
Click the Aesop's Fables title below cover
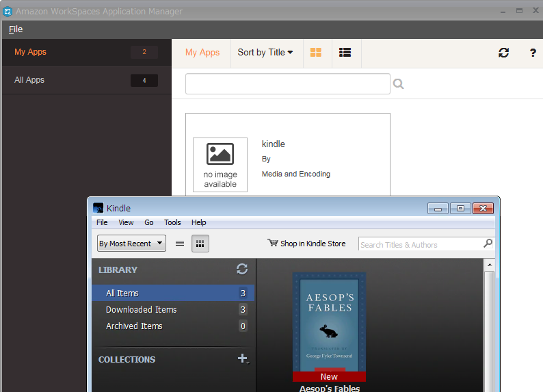[330, 389]
